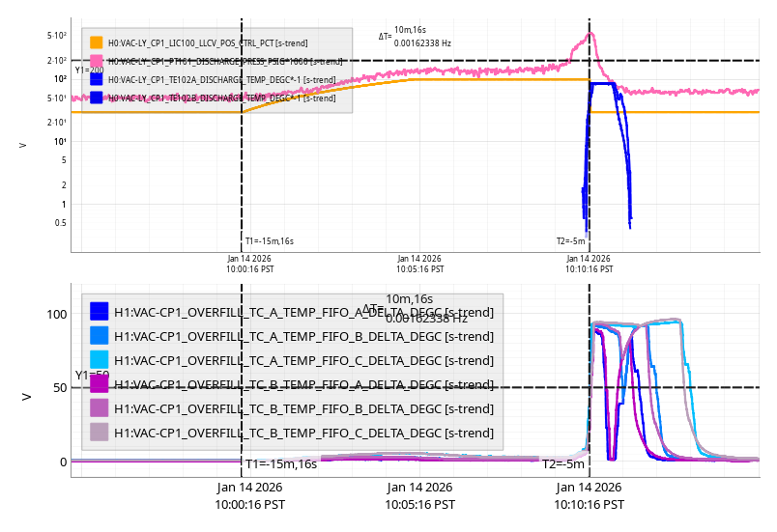Image resolution: width=777 pixels, height=532 pixels.
Task: Pick the cyan TC_A_TEMP_FIFO_C_DELTA legend swatch
Action: (x=99, y=360)
